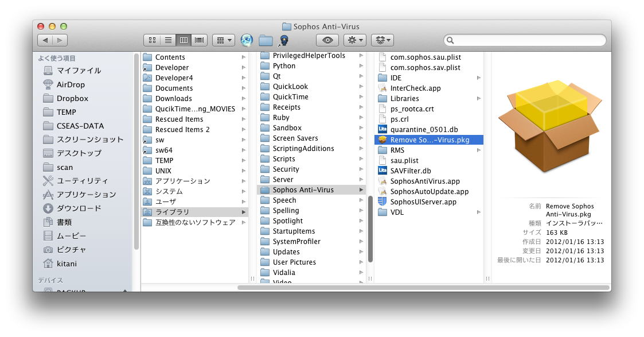This screenshot has height=337, width=644.
Task: Select the PrivilegedHelperTools folder
Action: [311, 56]
